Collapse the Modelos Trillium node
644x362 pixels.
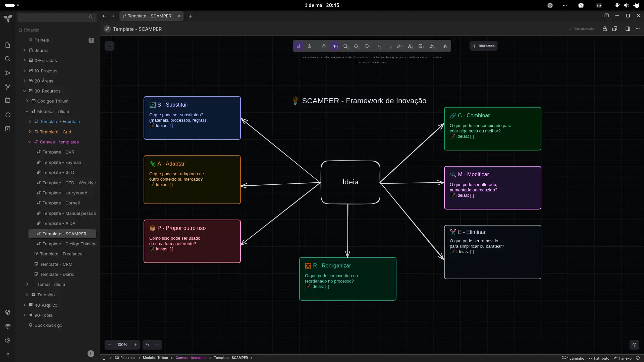(x=27, y=111)
